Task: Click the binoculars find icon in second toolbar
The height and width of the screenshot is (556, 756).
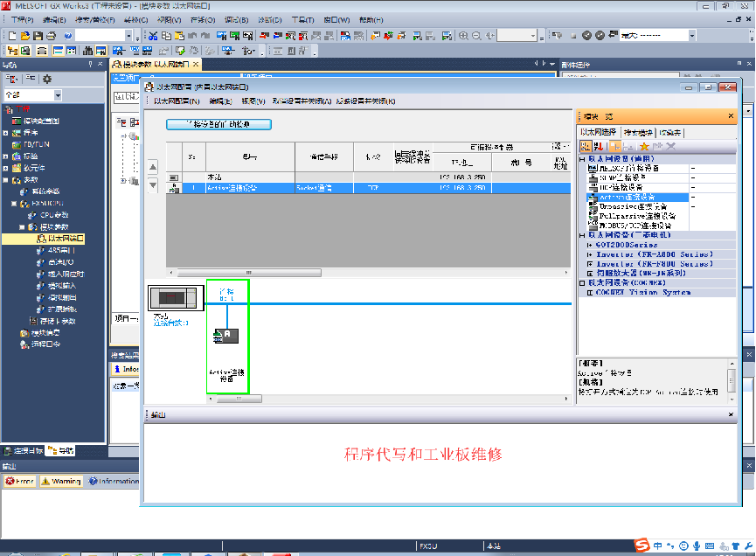Action: click(87, 51)
